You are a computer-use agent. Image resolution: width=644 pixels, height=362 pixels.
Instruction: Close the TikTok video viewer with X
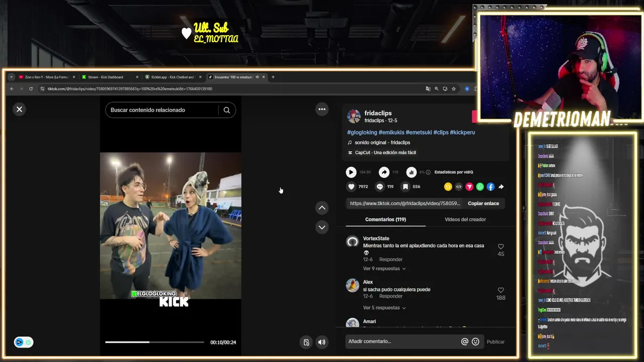pos(19,109)
